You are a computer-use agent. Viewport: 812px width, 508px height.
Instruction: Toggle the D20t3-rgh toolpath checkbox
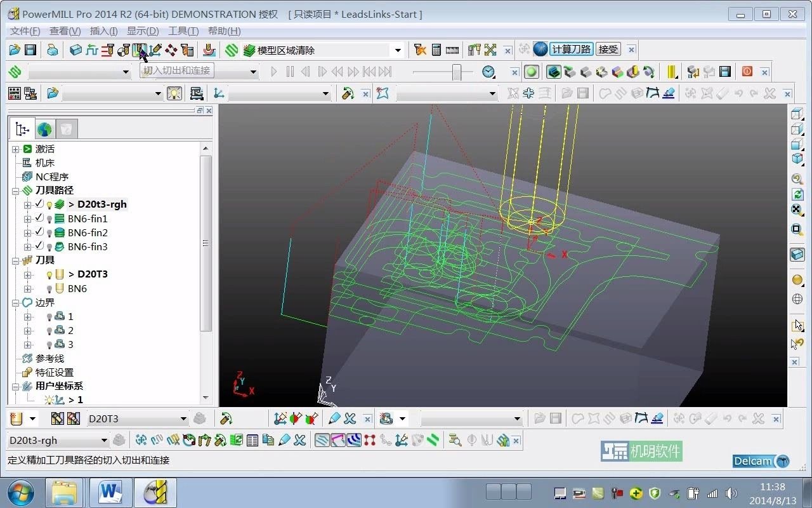pyautogui.click(x=39, y=204)
